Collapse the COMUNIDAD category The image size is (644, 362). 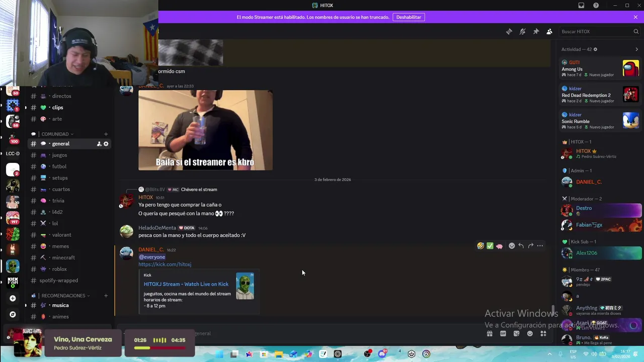tap(55, 134)
